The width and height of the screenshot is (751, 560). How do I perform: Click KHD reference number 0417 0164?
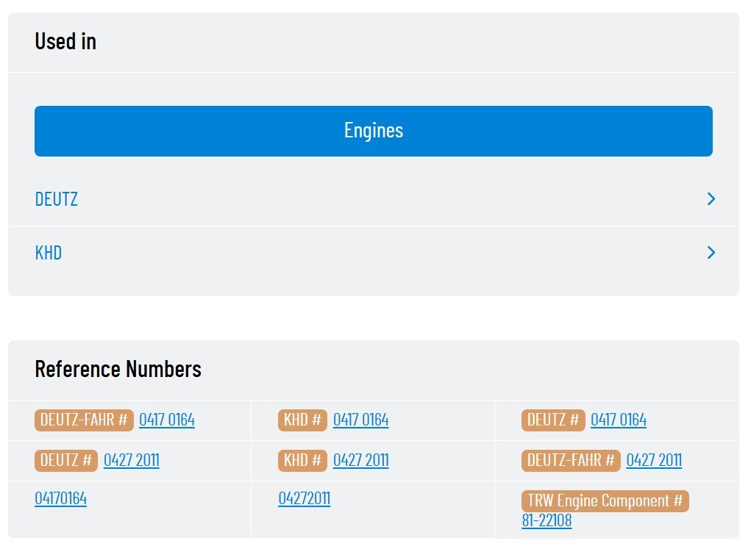point(360,420)
